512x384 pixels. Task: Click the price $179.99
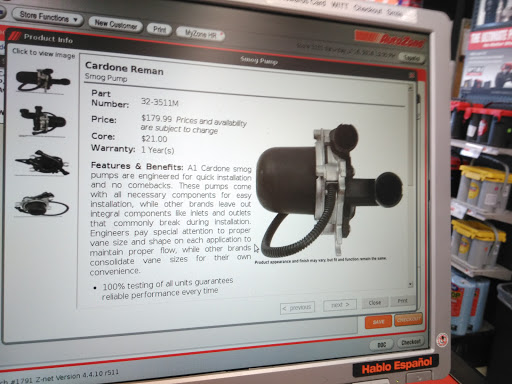coord(156,118)
